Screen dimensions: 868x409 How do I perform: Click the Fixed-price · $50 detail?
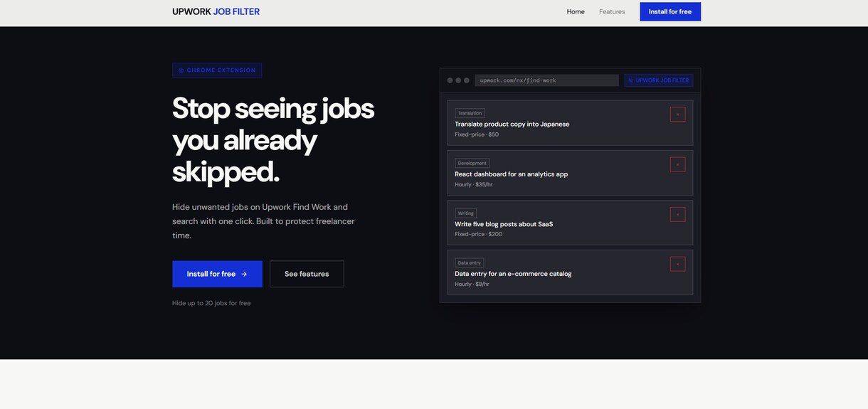(477, 134)
